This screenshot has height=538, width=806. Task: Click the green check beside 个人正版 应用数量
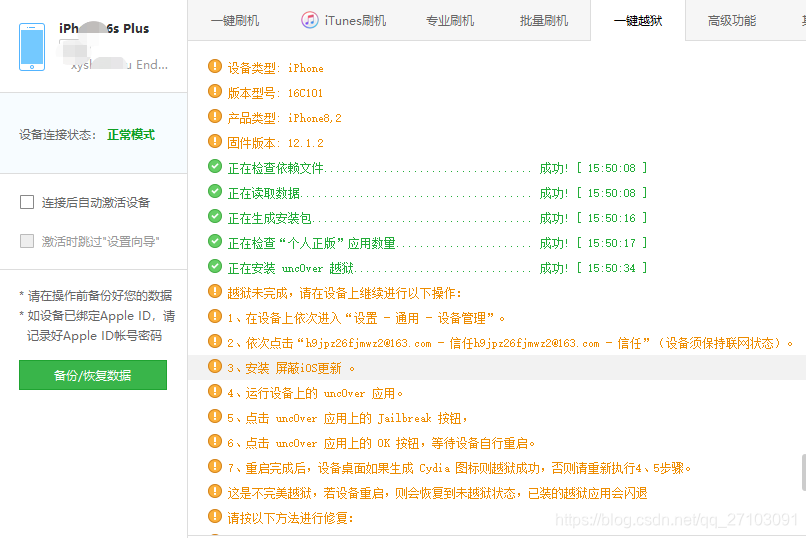pyautogui.click(x=215, y=242)
